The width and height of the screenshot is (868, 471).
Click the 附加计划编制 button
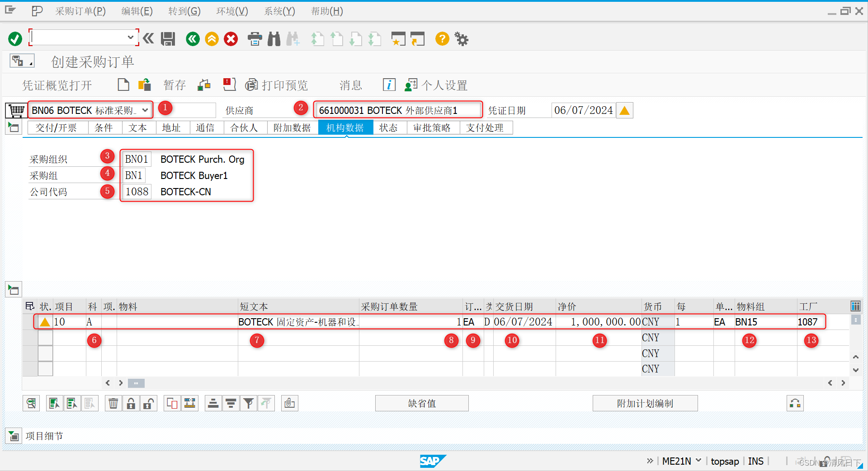pyautogui.click(x=645, y=403)
